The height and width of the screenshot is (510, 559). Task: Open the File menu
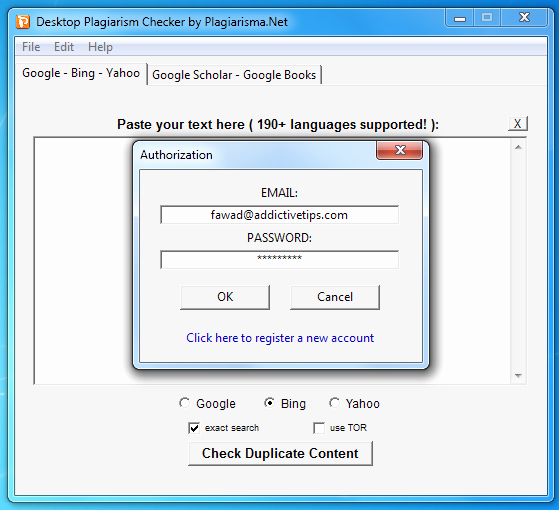[x=31, y=47]
